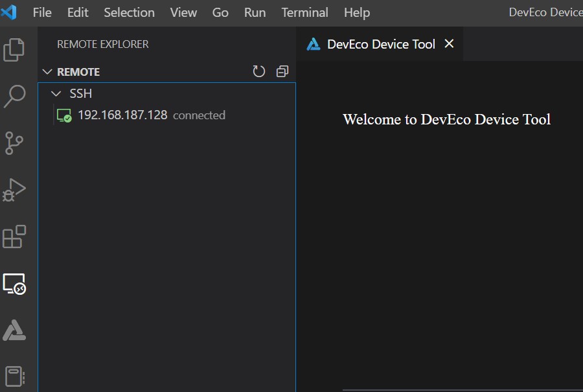Image resolution: width=583 pixels, height=392 pixels.
Task: Close the DevEco Device Tool tab
Action: point(449,43)
